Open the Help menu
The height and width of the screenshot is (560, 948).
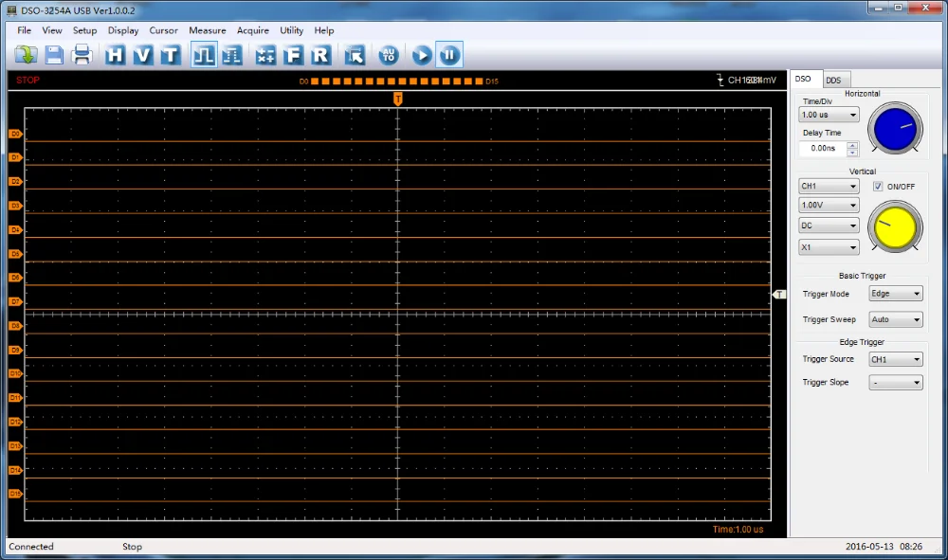coord(324,30)
